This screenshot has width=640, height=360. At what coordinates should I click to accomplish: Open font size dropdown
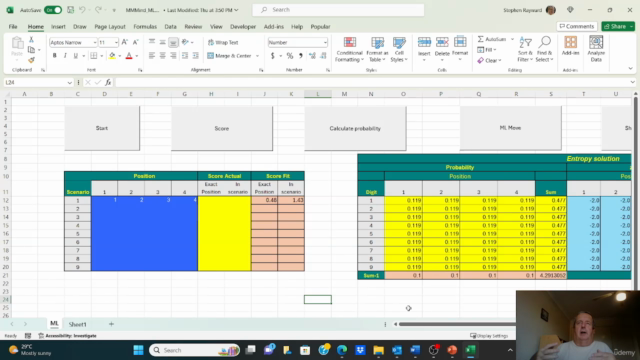pos(116,42)
